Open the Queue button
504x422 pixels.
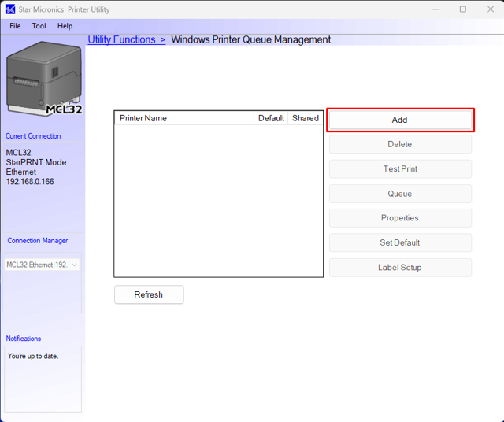pyautogui.click(x=400, y=194)
